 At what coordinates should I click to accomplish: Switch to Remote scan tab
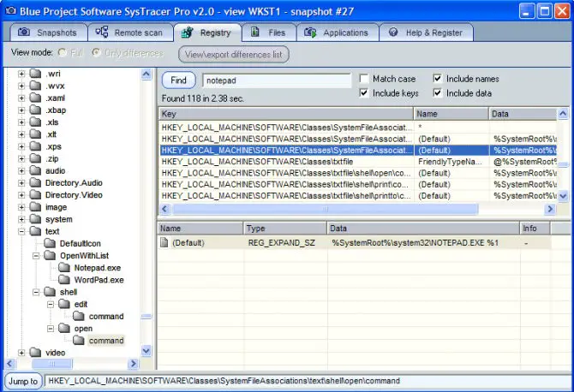[130, 33]
